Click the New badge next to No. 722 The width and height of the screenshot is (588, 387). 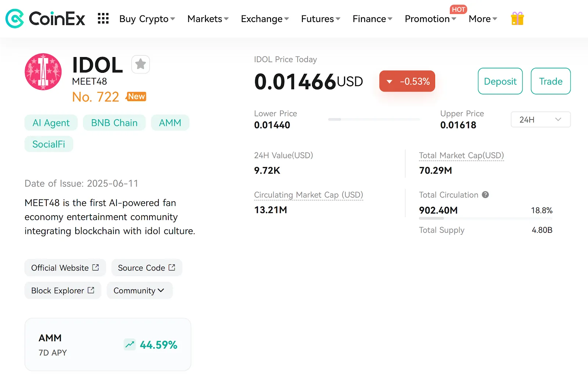tap(136, 96)
